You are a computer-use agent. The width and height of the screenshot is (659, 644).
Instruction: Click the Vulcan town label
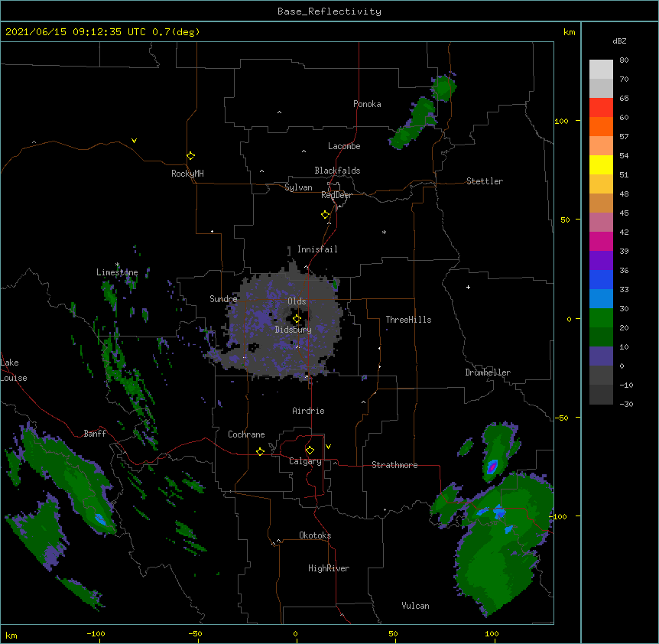pyautogui.click(x=415, y=606)
